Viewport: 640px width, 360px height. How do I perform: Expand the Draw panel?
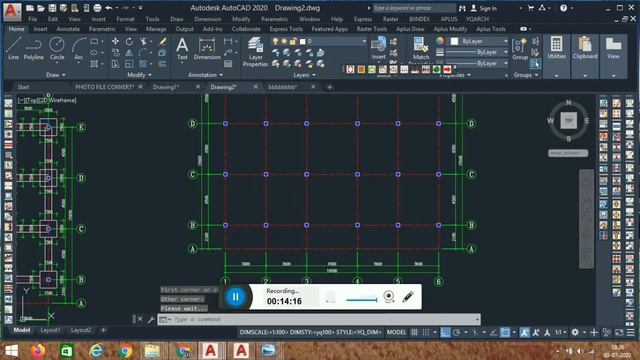pos(56,75)
